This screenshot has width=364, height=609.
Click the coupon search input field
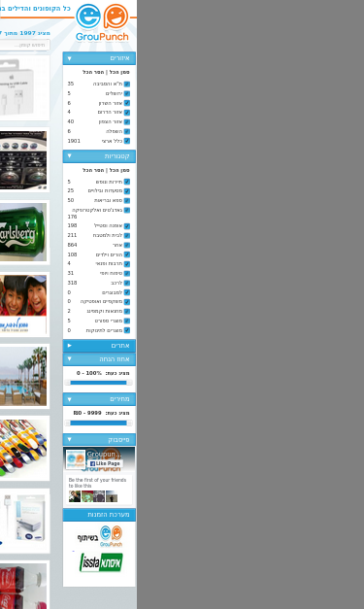point(24,45)
